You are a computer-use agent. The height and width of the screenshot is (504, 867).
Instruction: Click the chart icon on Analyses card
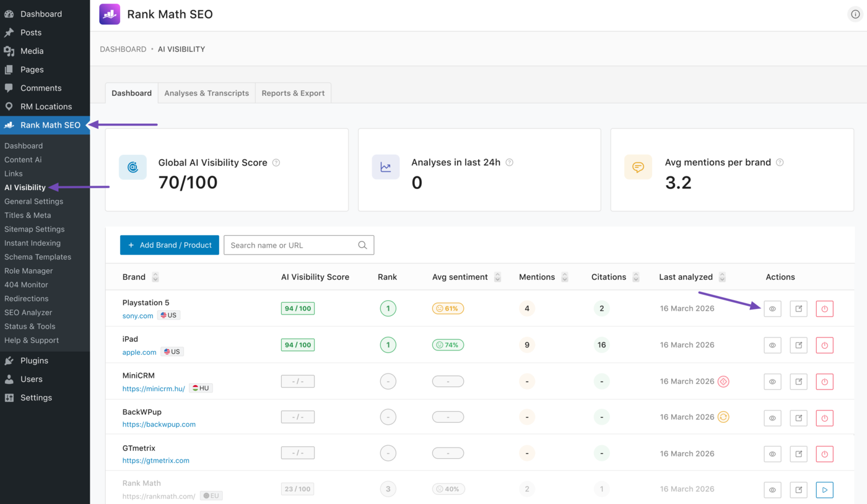[386, 167]
